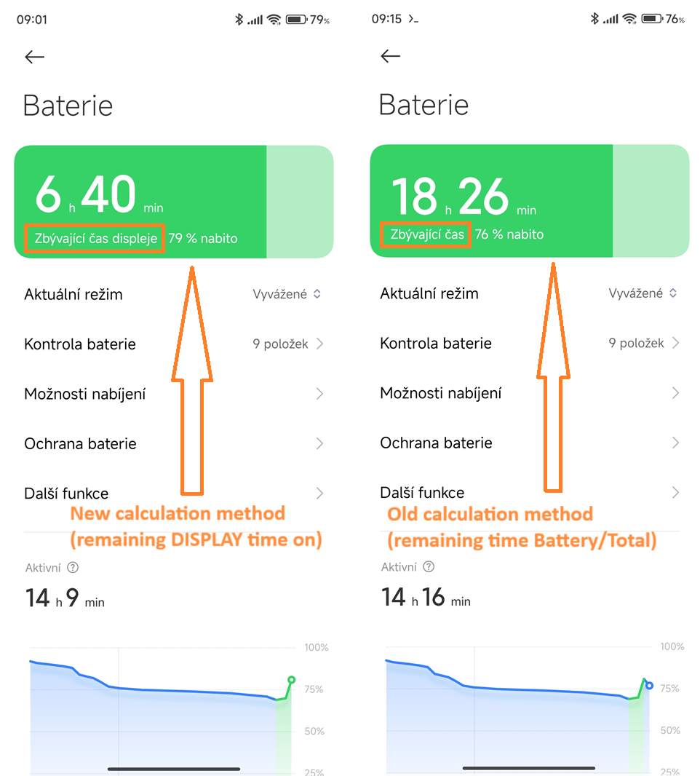Tap the 18 h 26 min battery card
The width and height of the screenshot is (700, 776).
click(529, 200)
